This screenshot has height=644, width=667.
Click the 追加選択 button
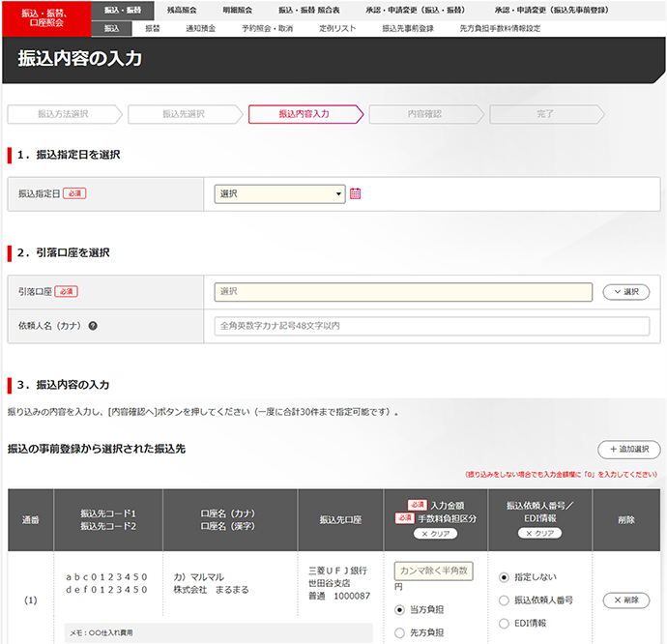coord(628,450)
